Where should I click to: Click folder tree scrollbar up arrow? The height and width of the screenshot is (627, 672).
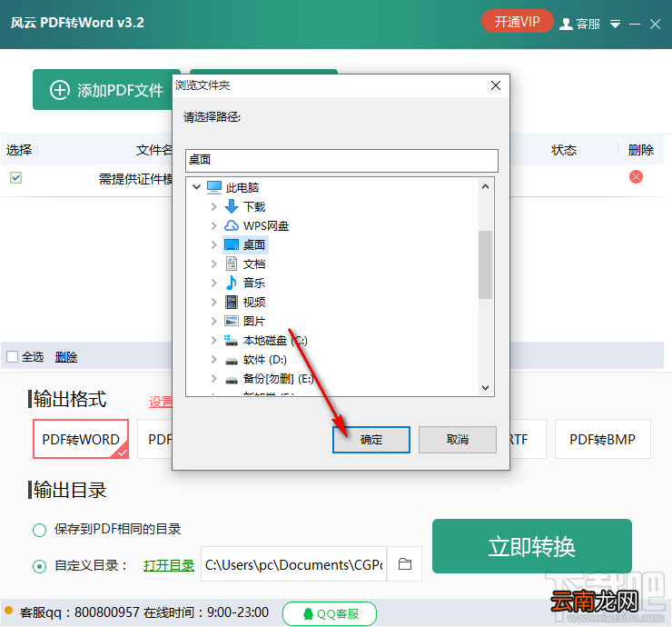(485, 186)
